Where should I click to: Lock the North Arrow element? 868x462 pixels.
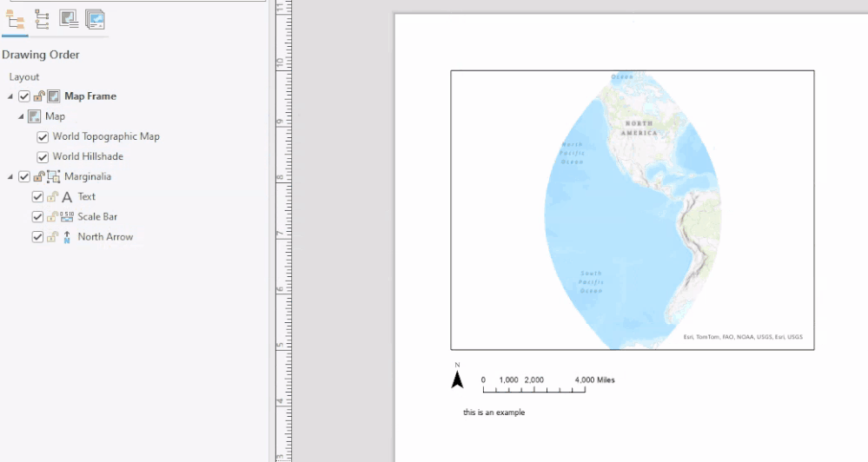(x=53, y=237)
